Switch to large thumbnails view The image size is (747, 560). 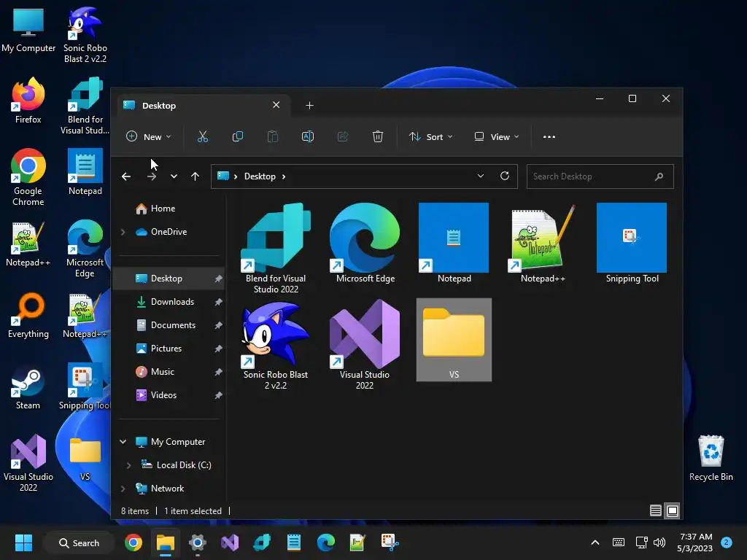[672, 510]
